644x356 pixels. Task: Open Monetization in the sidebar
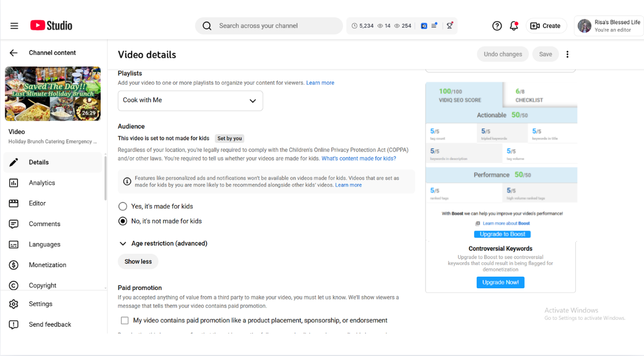tap(53, 265)
